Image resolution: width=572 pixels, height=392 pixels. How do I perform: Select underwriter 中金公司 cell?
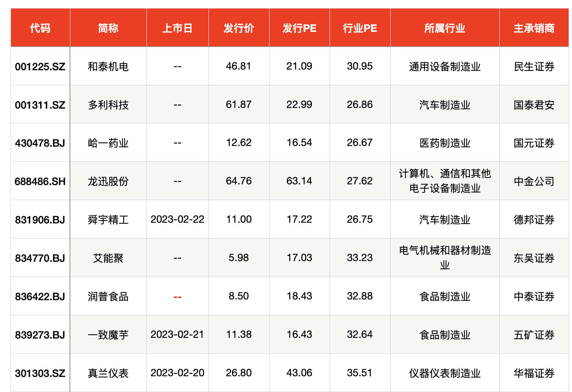coord(534,181)
